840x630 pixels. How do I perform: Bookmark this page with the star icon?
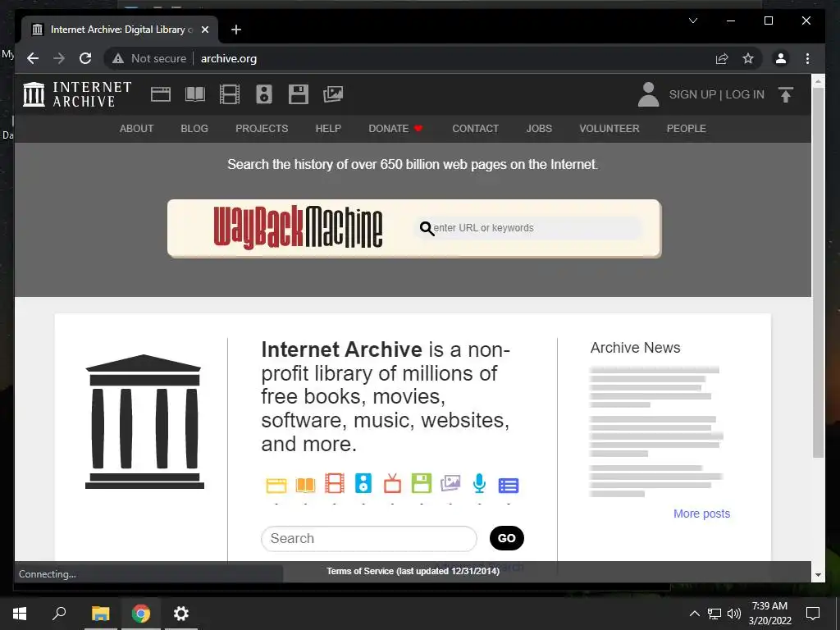click(748, 58)
